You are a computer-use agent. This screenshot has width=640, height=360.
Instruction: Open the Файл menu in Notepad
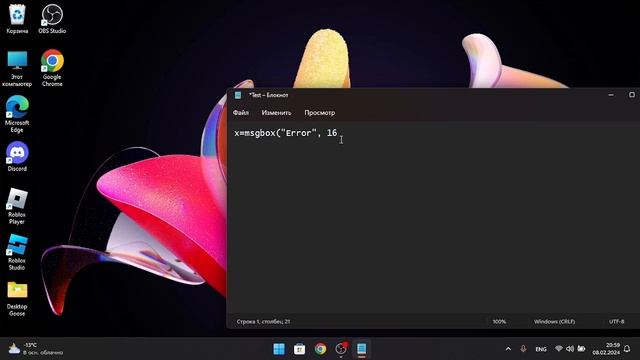click(241, 113)
